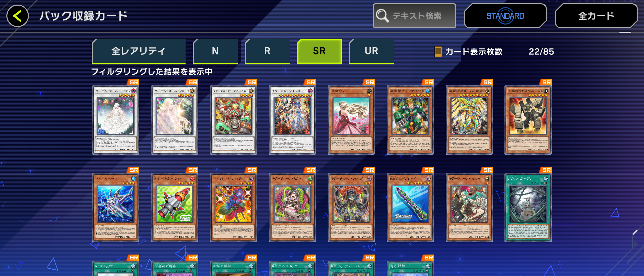Screen dimensions: 644x276
Task: Open ガーデン・ローズ・メイデン card
Action: (x=116, y=120)
